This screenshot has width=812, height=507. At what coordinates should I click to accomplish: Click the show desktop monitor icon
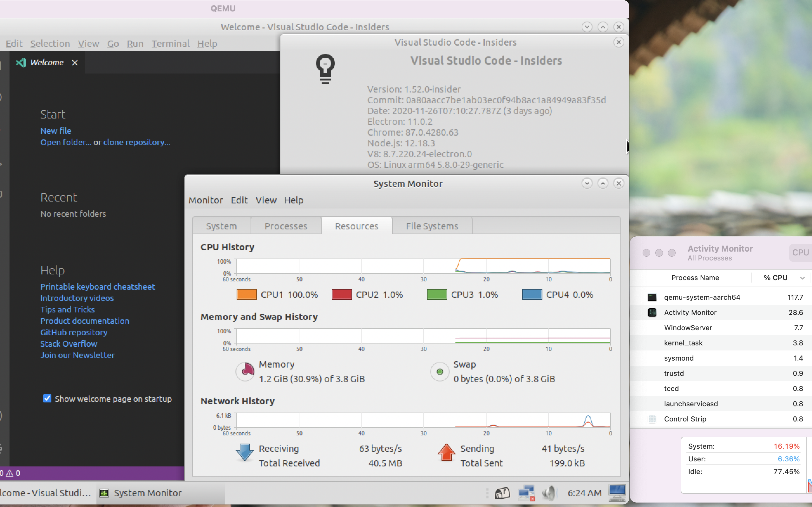(x=617, y=492)
